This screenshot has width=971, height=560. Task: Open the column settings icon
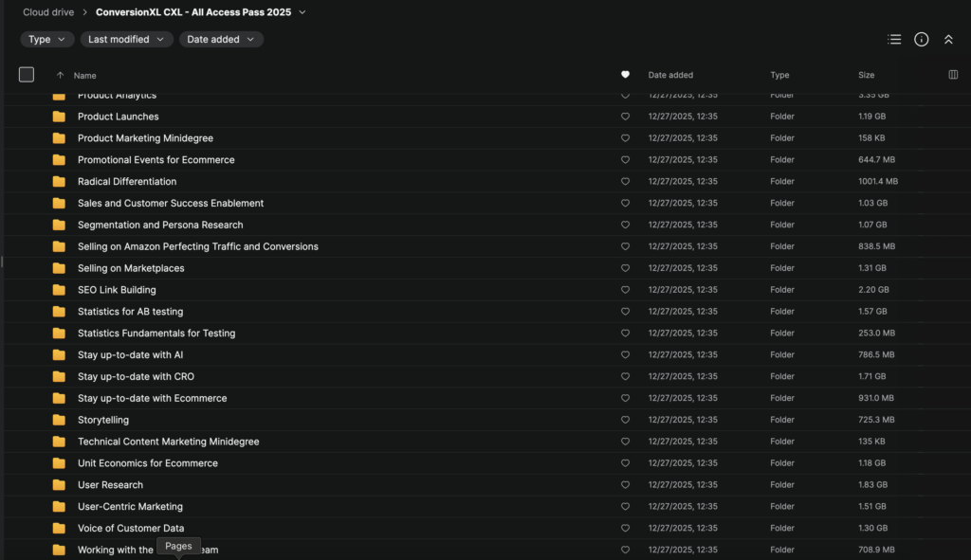pos(953,75)
